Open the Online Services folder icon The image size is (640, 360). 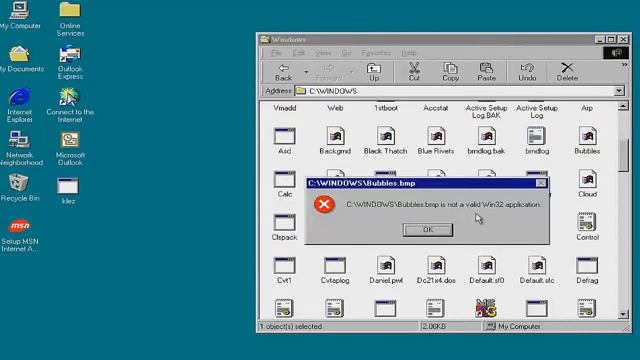tap(70, 19)
